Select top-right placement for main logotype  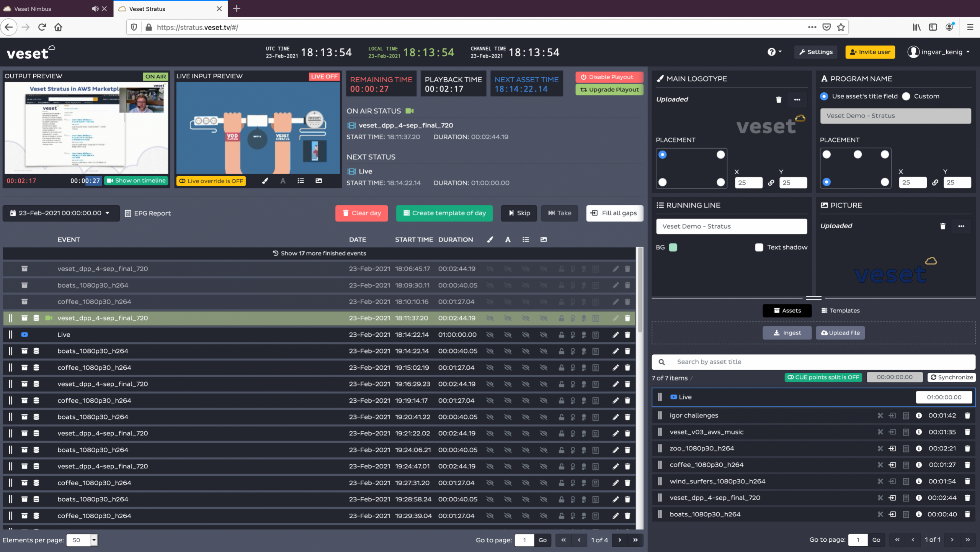(720, 155)
